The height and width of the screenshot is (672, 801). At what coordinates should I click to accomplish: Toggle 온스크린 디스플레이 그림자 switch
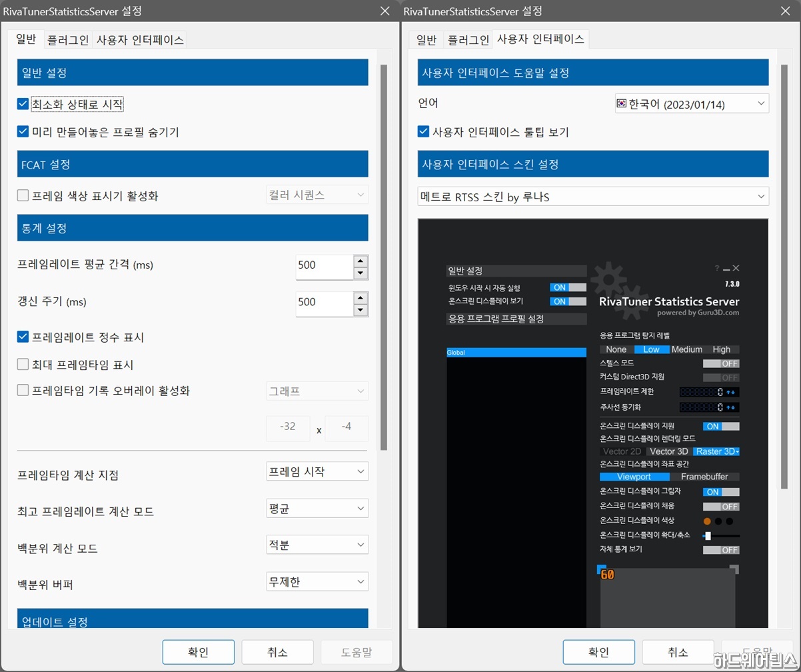721,492
